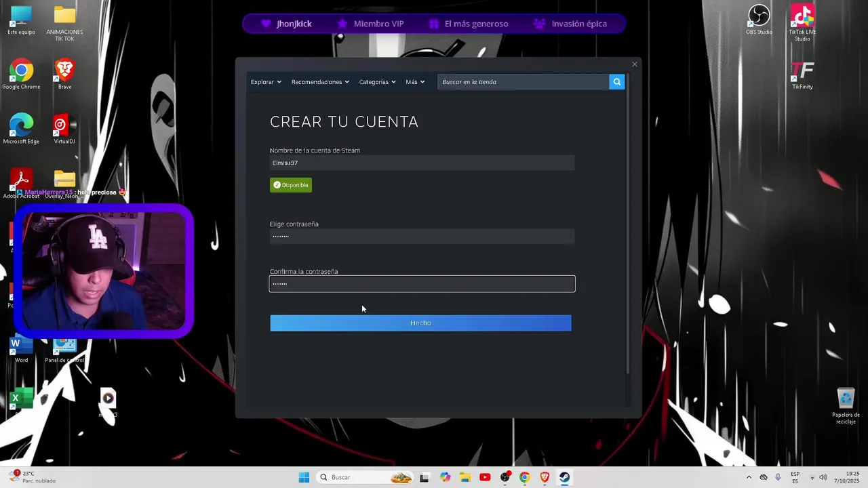Launch OBS Studio desktop shortcut
The image size is (868, 488).
[759, 20]
